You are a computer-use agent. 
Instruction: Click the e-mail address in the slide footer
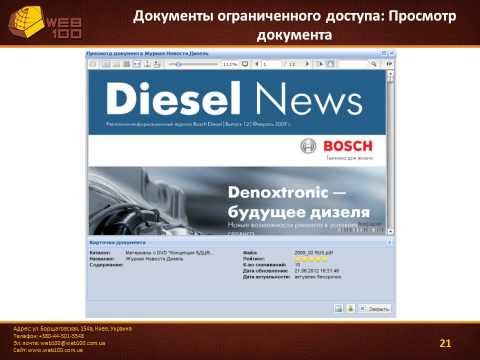click(x=73, y=343)
